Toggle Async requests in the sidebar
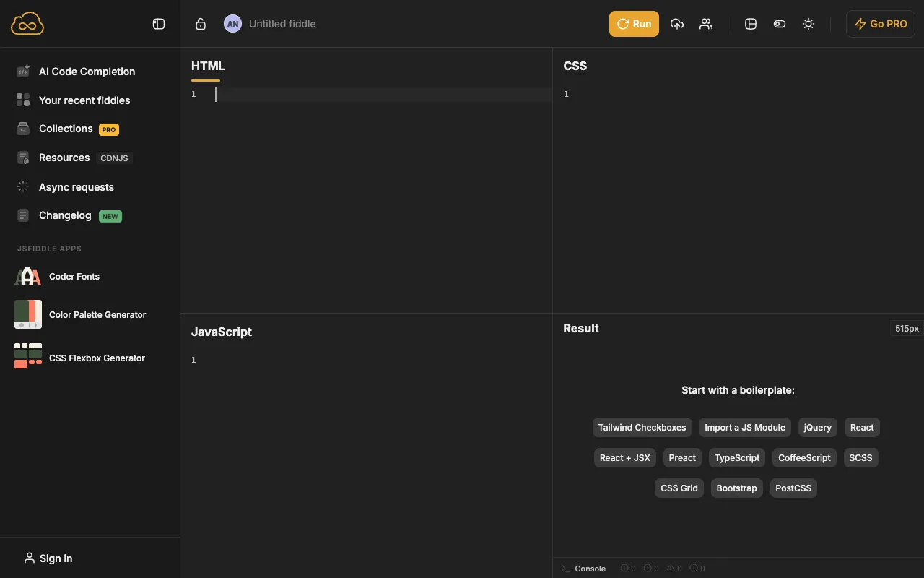 [76, 187]
